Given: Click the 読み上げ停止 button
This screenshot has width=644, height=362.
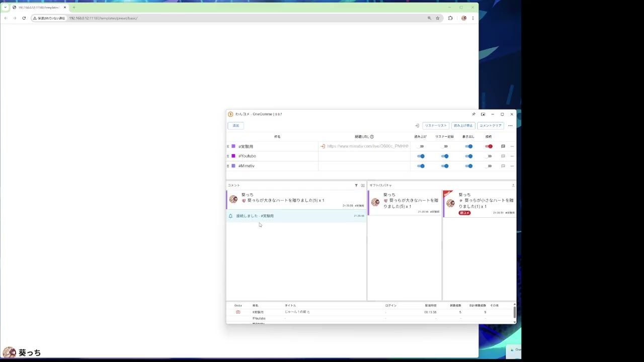Looking at the screenshot, I should pos(463,126).
